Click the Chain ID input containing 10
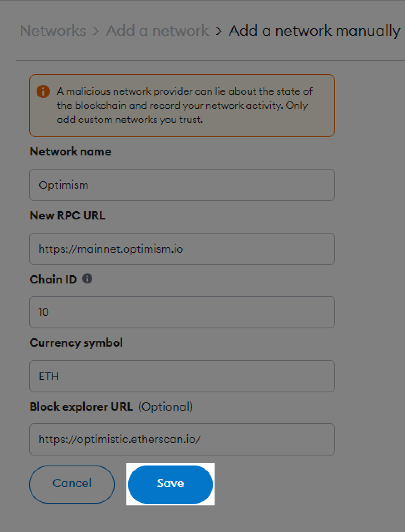Viewport: 405px width, 532px height. [x=182, y=312]
